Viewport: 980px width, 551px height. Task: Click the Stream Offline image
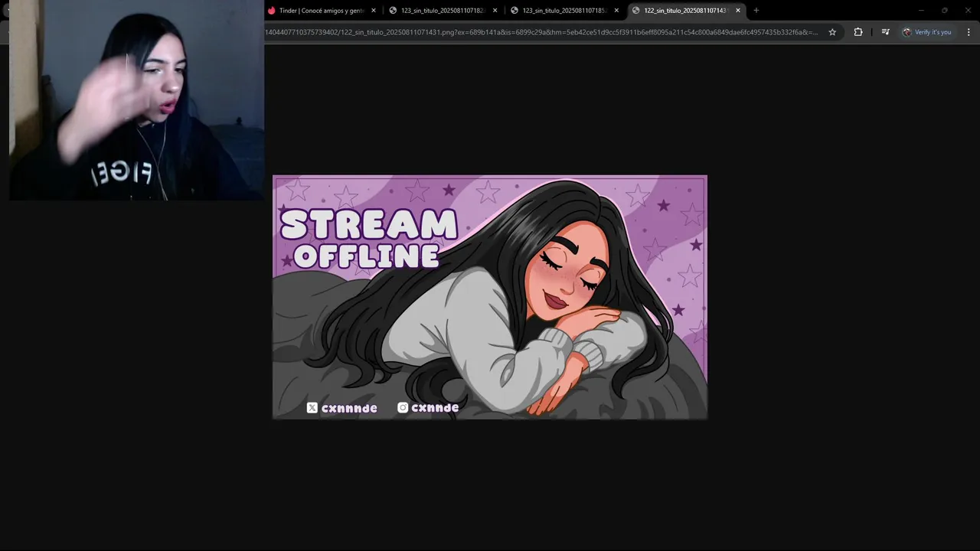[490, 297]
